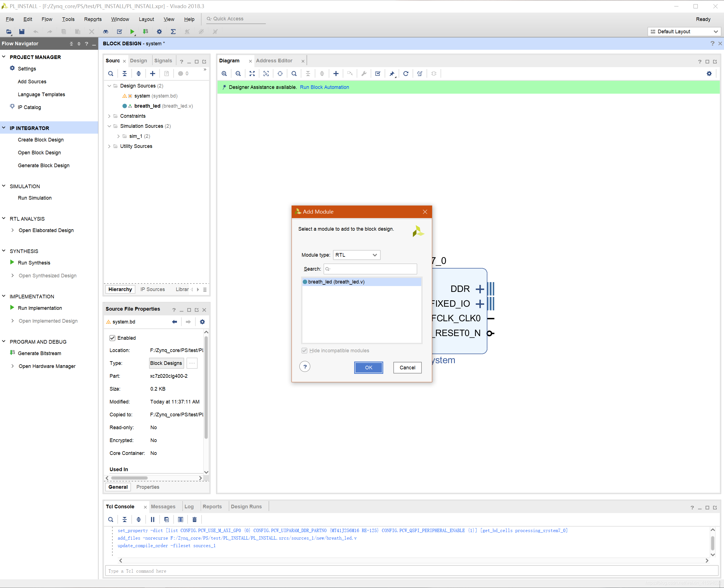Click the add module plus icon in Sources panel

[x=153, y=73]
